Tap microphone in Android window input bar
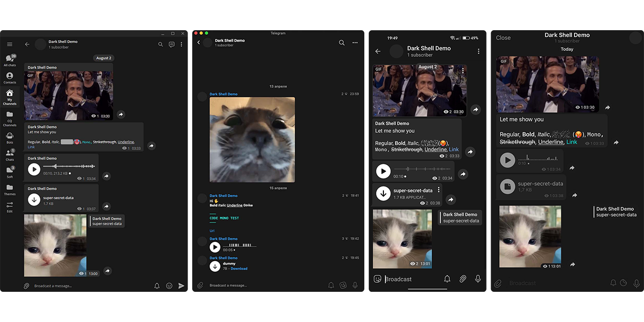The width and height of the screenshot is (644, 322). pyautogui.click(x=478, y=279)
